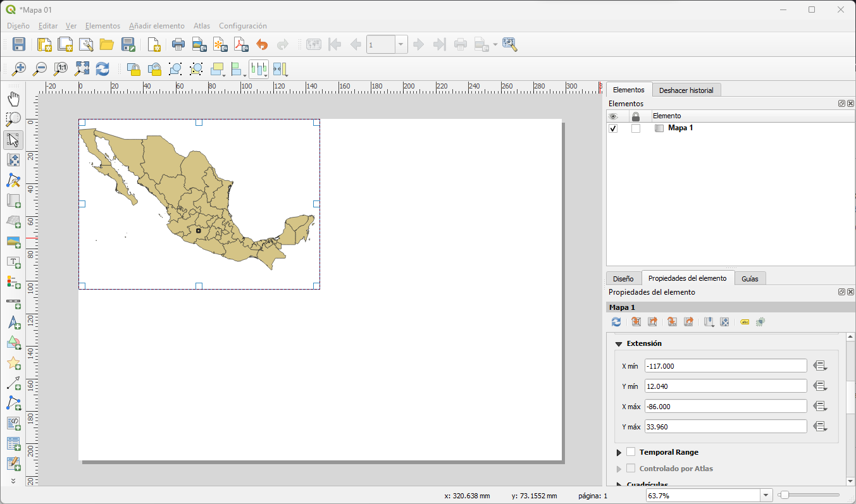
Task: Zoom to 100% with the 1:1 icon
Action: [61, 68]
